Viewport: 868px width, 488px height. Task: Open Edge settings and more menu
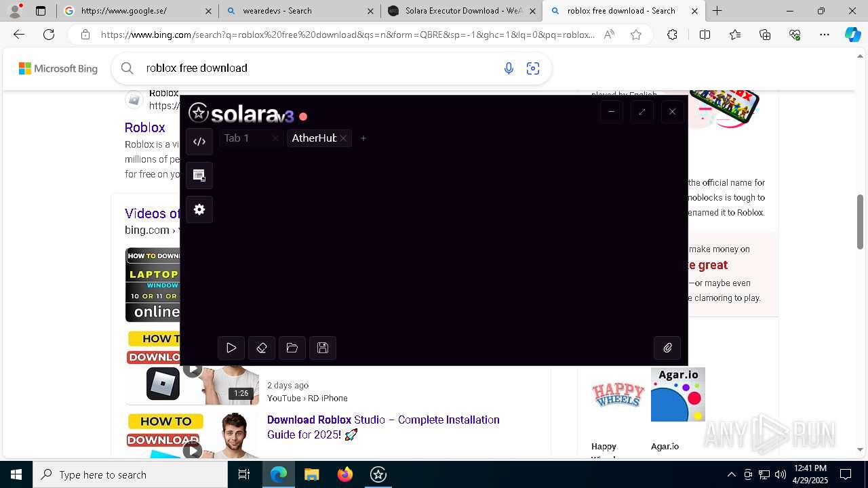coord(825,35)
